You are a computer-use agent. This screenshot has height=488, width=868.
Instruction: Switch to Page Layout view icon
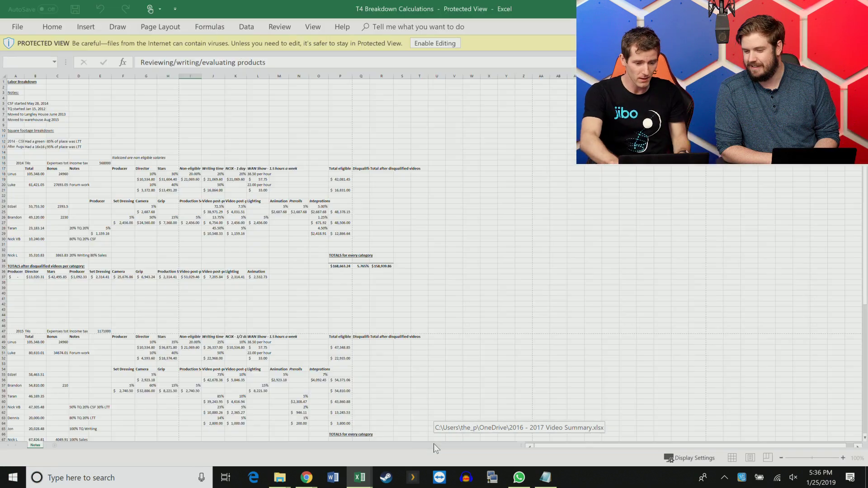[x=750, y=458]
